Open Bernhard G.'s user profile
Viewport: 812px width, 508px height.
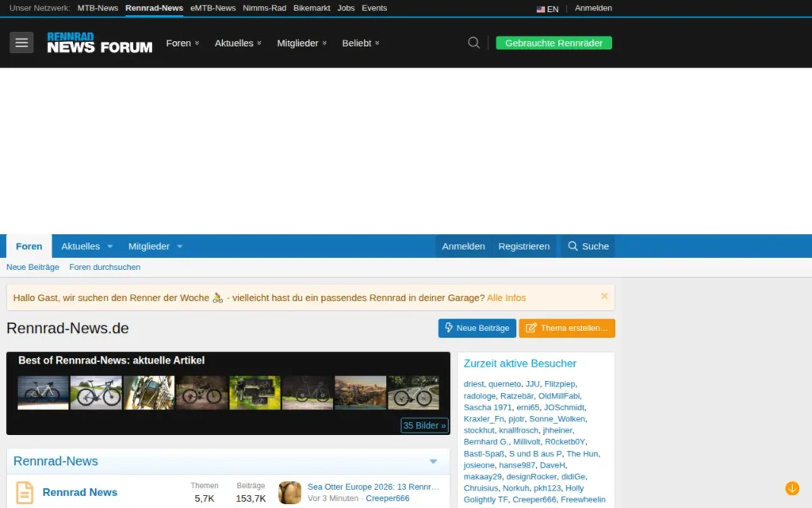486,441
